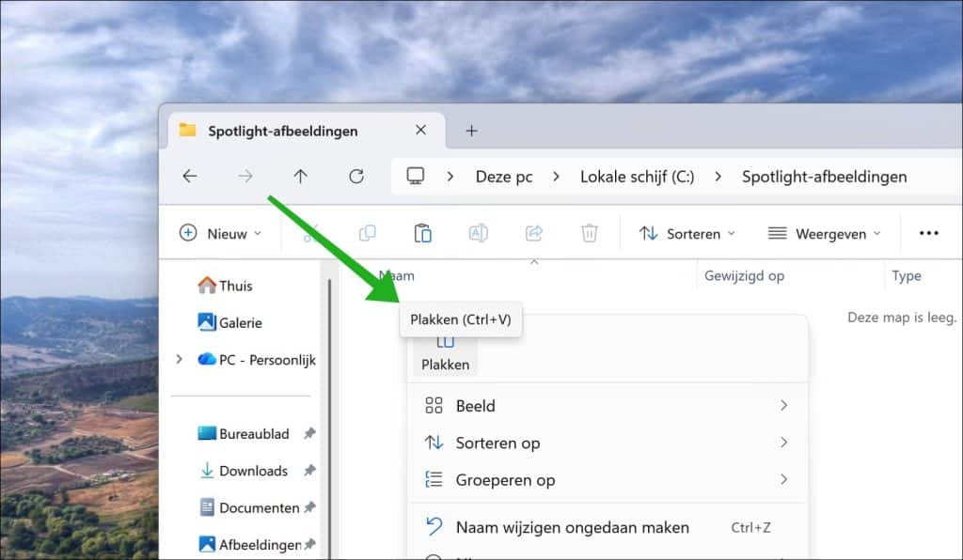Click the This PC monitor icon
The width and height of the screenshot is (963, 560).
tap(416, 177)
